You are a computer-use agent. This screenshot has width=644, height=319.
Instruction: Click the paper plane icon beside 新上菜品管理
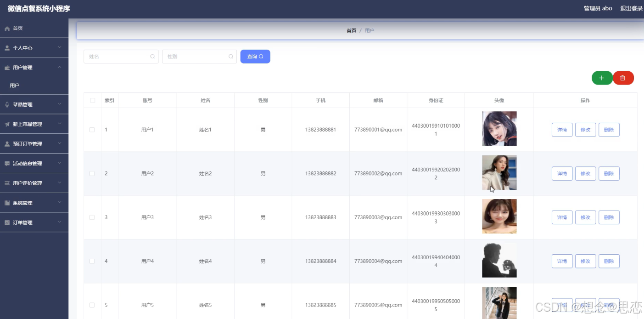[7, 124]
